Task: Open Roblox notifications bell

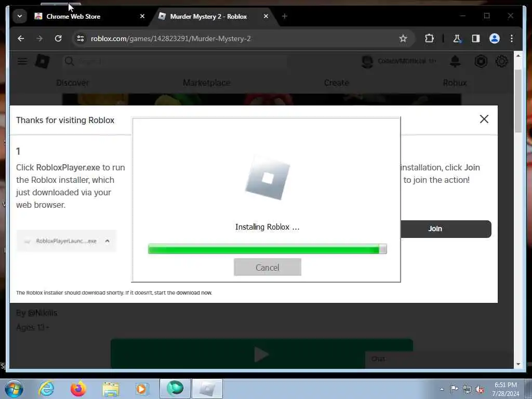Action: pos(455,61)
